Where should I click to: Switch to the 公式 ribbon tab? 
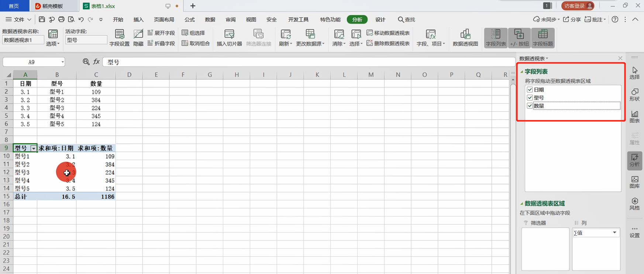190,20
